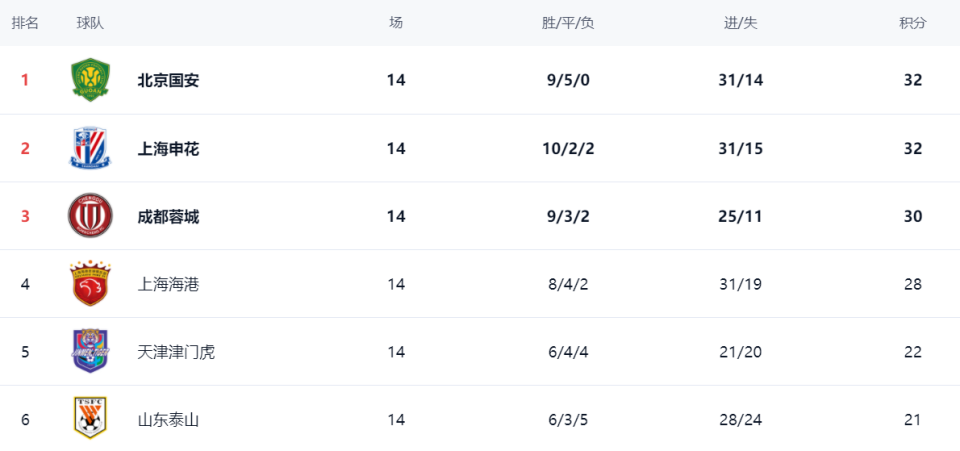Click the Shanghai Port red shield logo
This screenshot has width=960, height=451.
coord(90,284)
